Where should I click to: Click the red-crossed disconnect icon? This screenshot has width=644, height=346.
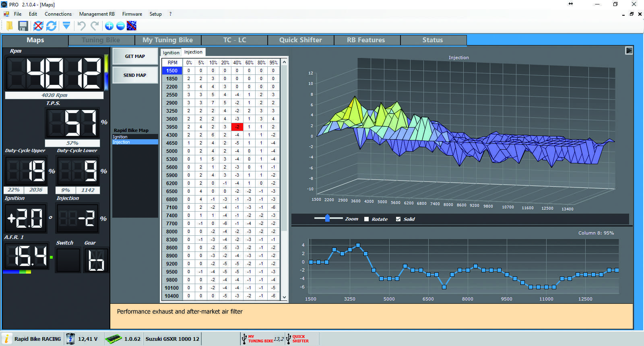click(x=38, y=26)
